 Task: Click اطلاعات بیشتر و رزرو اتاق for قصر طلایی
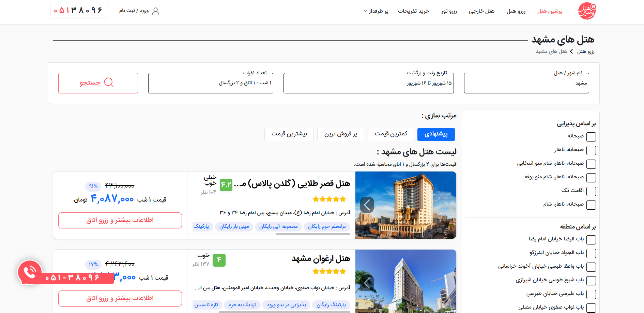point(120,220)
